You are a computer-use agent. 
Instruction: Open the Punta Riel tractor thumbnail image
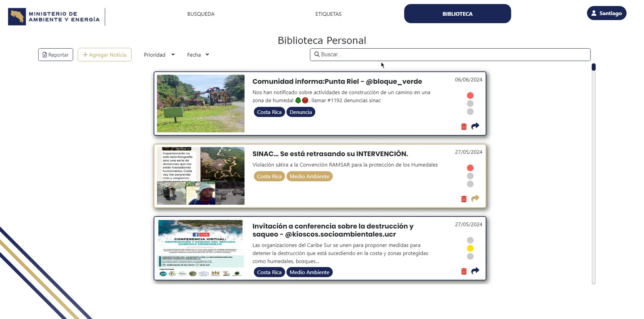201,103
